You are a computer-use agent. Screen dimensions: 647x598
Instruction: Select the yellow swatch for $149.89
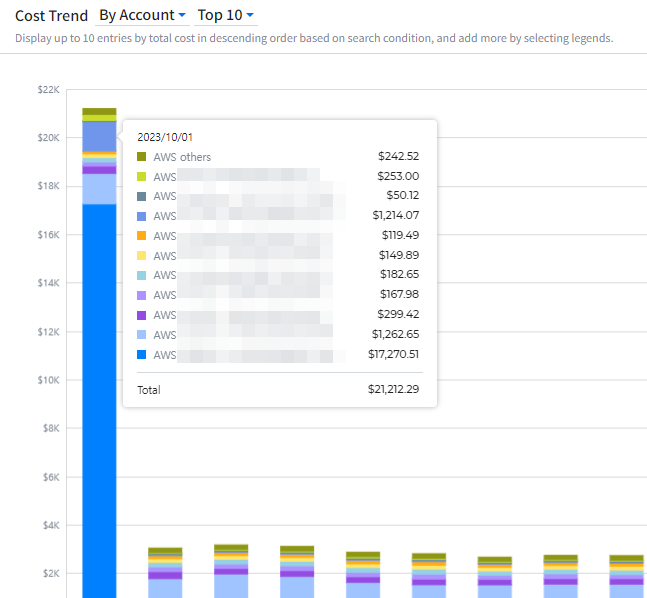point(142,255)
